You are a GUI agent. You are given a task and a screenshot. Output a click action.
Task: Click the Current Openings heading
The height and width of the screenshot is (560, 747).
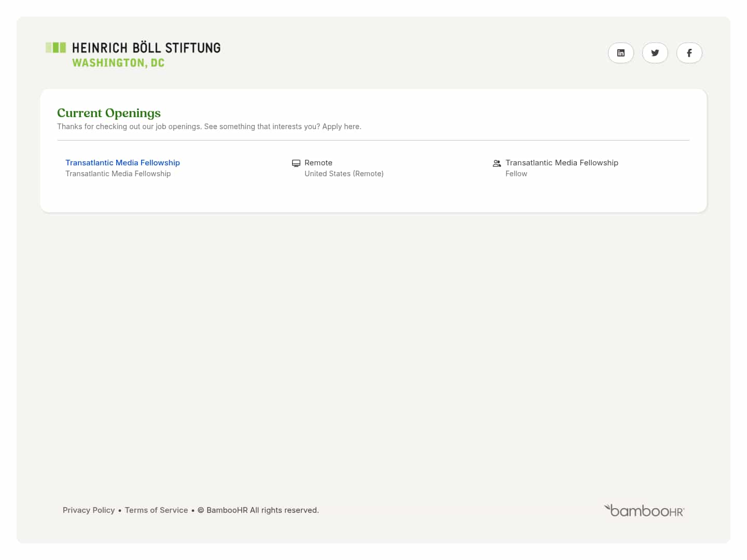(x=109, y=113)
